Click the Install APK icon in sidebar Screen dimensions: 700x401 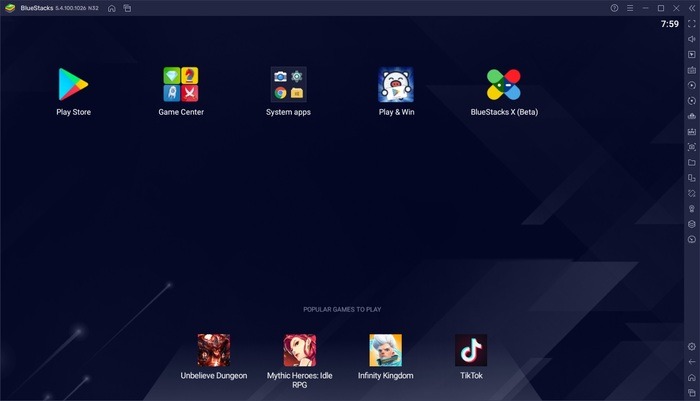pyautogui.click(x=692, y=132)
